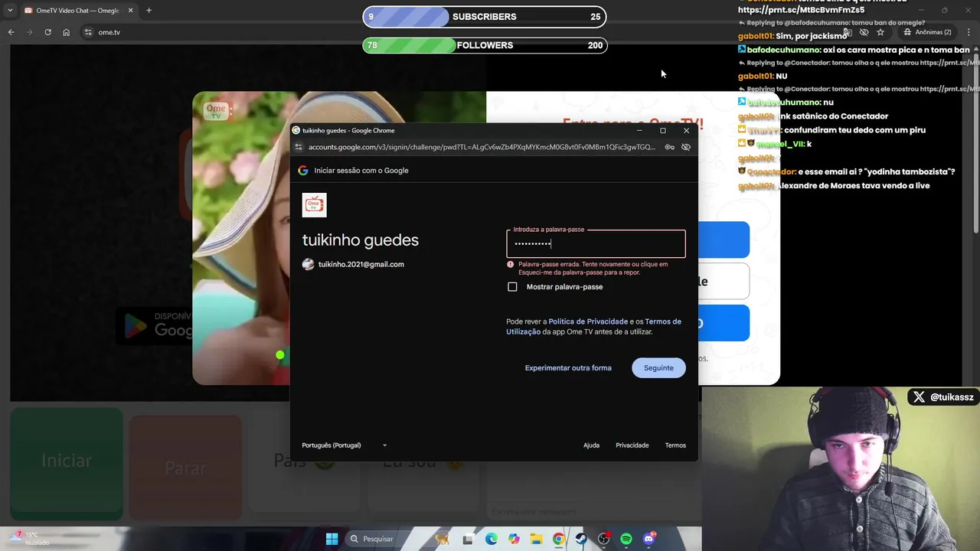Open Microsoft Edge from taskbar
980x551 pixels.
491,539
